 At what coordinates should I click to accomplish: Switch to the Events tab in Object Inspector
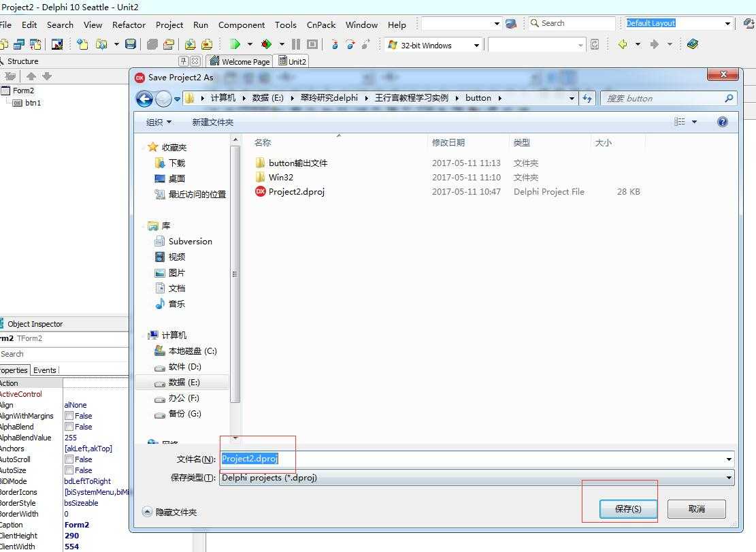(x=45, y=370)
